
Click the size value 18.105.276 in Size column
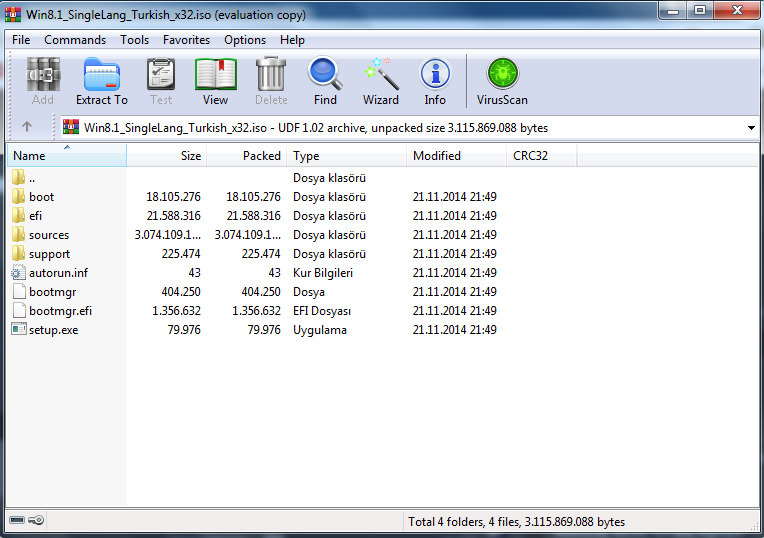[x=173, y=197]
